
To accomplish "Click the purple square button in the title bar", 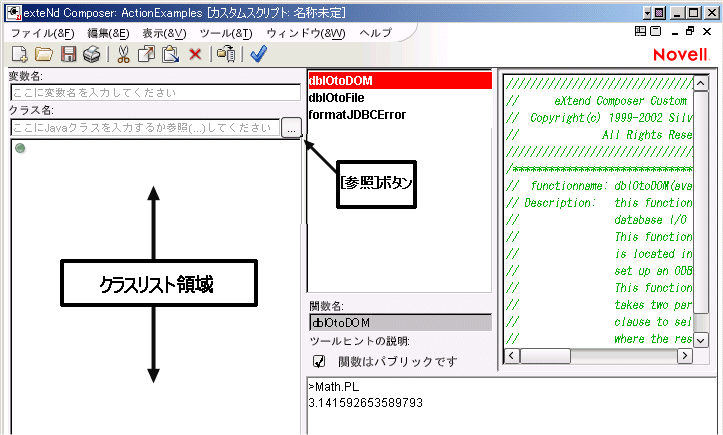I will (659, 13).
